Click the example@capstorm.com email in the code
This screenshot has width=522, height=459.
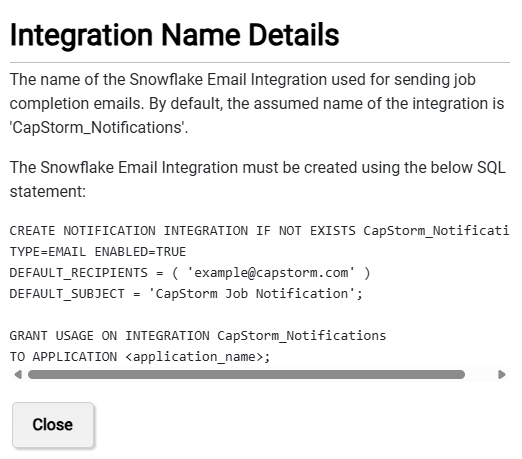[271, 273]
